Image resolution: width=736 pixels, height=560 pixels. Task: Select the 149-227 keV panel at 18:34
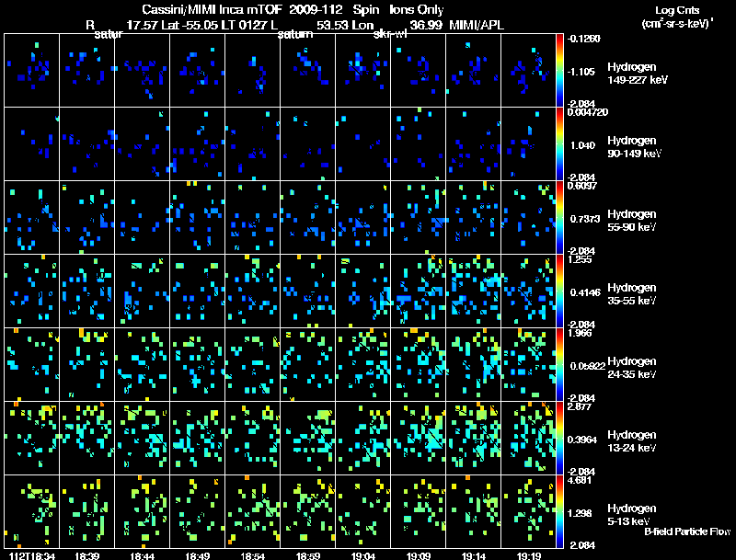pos(32,71)
